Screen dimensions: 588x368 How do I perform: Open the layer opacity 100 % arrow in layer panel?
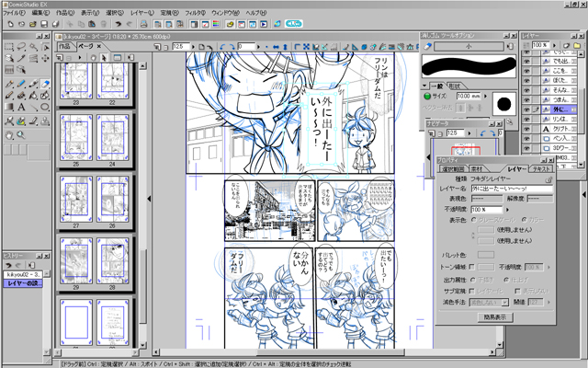[555, 45]
